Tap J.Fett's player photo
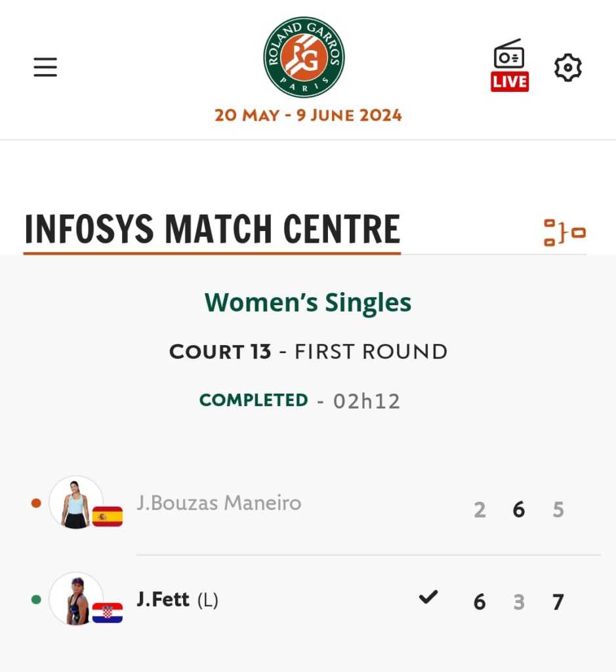The width and height of the screenshot is (616, 672). [x=75, y=599]
